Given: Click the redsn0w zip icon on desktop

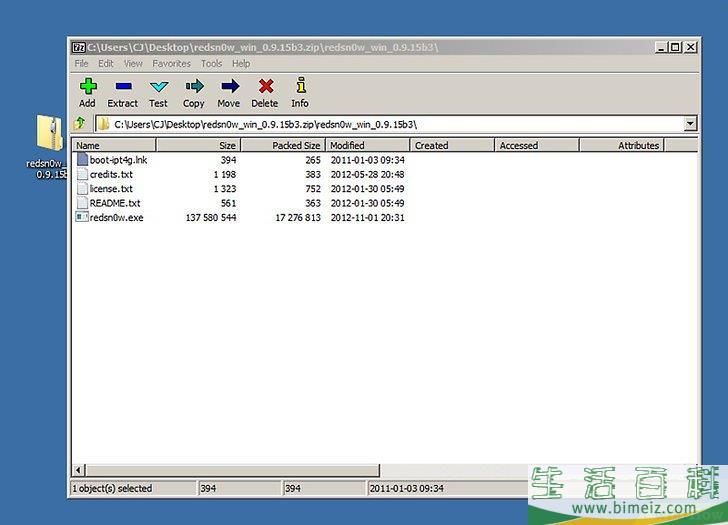Looking at the screenshot, I should 49,133.
